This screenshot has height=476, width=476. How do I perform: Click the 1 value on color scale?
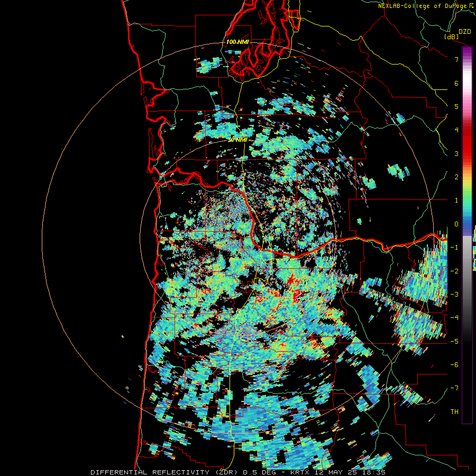[x=456, y=200]
